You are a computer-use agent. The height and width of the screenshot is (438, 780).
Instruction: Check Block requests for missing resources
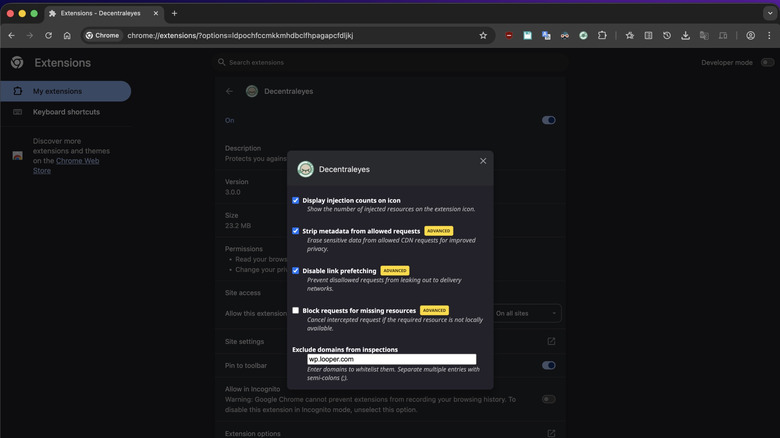[295, 311]
